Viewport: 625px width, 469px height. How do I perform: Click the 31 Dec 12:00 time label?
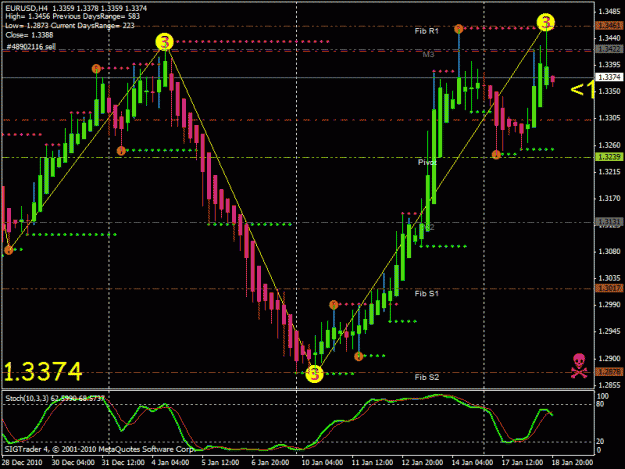click(x=123, y=463)
